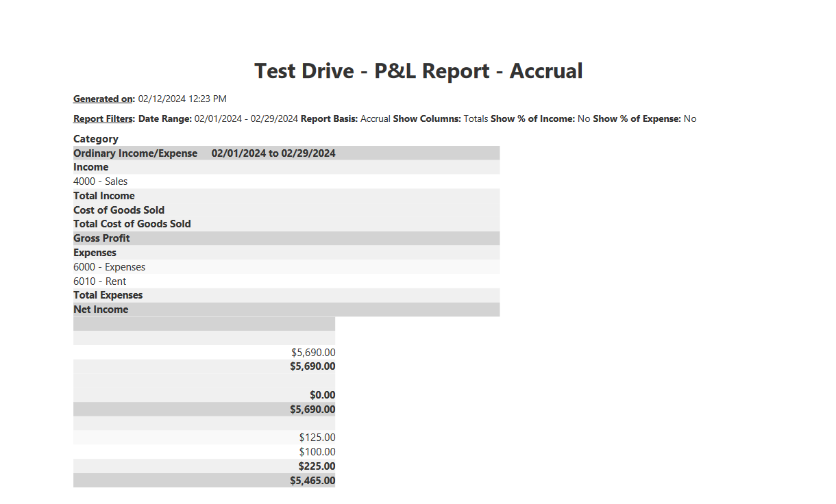Expand the Ordinary Income/Expense section
This screenshot has width=836, height=504.
pyautogui.click(x=135, y=153)
